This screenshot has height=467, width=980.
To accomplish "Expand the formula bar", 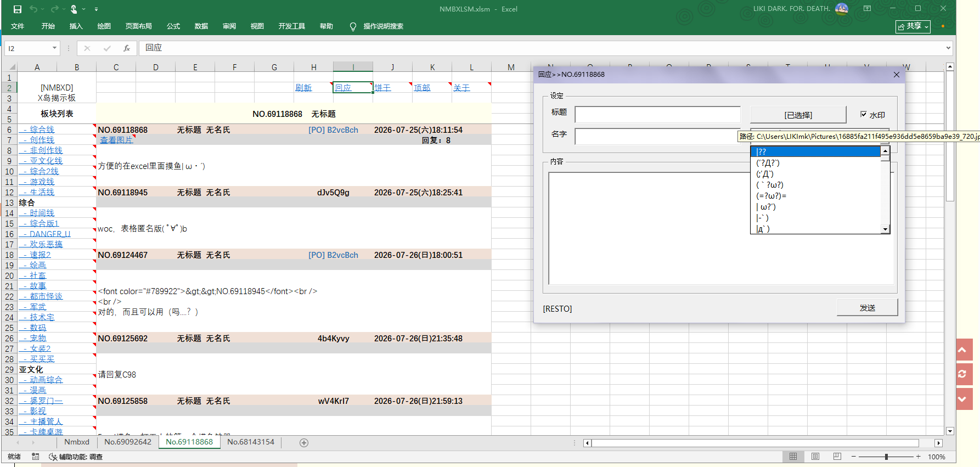I will click(948, 48).
